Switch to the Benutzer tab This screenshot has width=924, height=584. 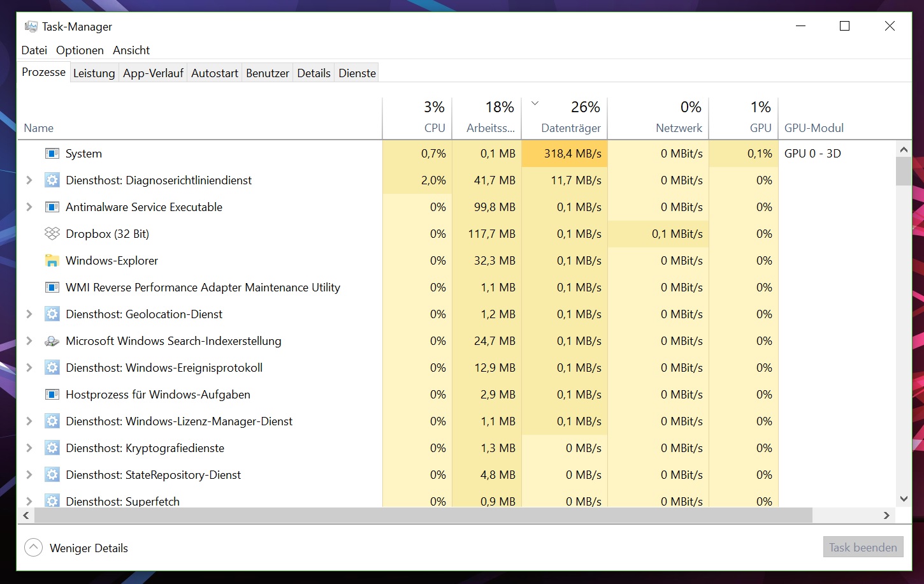(268, 73)
